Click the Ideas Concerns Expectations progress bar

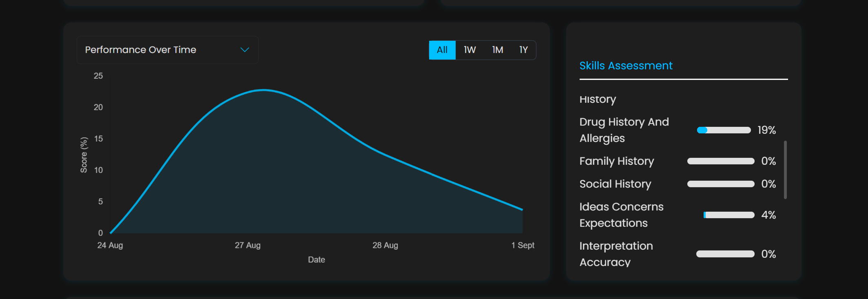(x=729, y=215)
